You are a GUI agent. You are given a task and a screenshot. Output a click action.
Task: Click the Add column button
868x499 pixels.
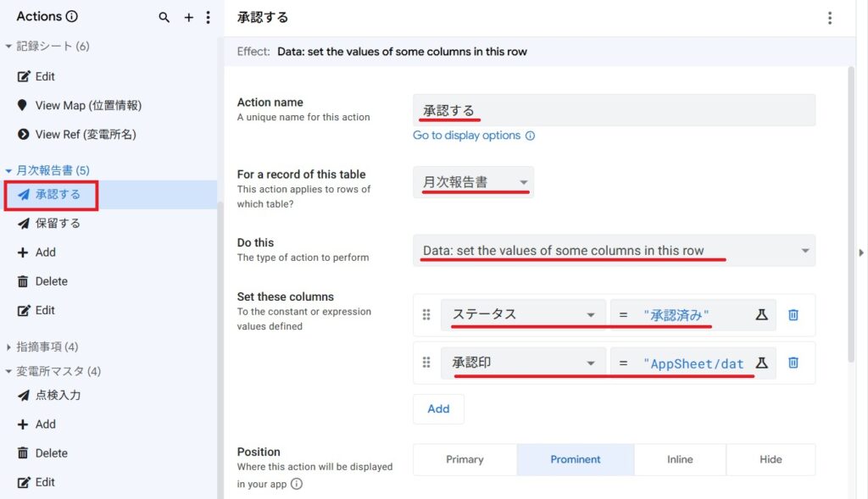(438, 408)
